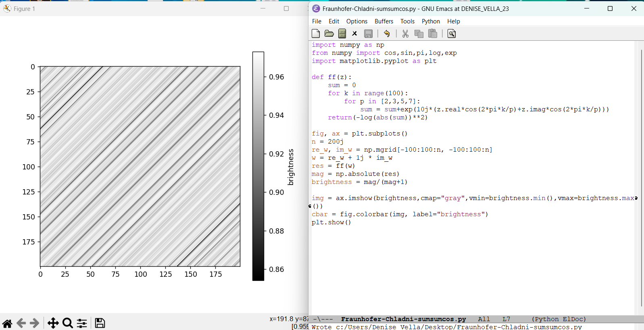
Task: Save the figure using the matplotlib save icon
Action: pos(100,323)
